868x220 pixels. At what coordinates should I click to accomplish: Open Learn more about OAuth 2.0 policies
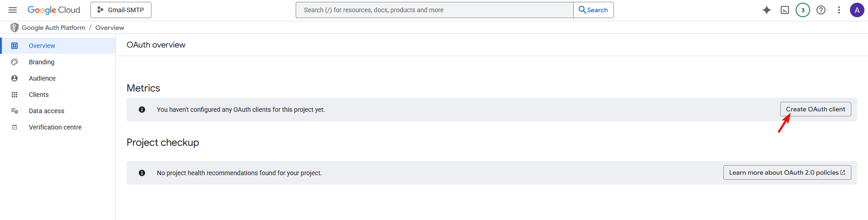(x=787, y=172)
